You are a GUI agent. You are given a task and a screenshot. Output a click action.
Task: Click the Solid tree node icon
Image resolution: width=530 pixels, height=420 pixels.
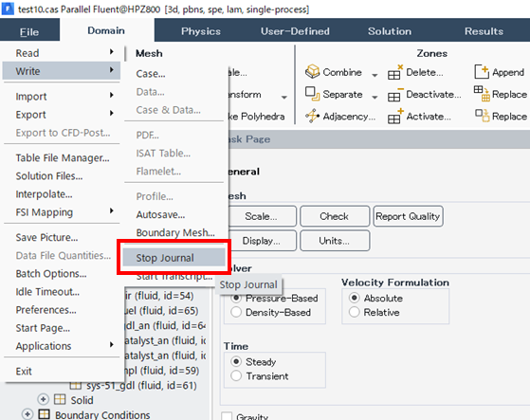[60, 399]
